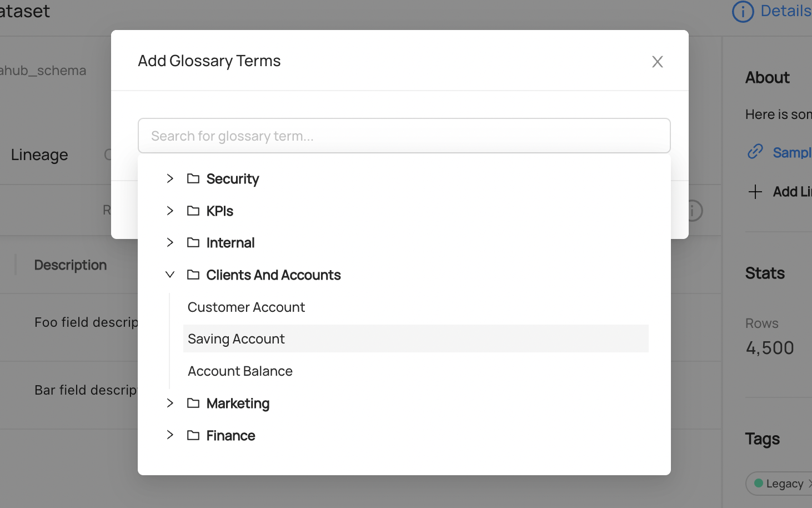The width and height of the screenshot is (812, 508).
Task: Click the Internal folder icon
Action: click(x=193, y=242)
